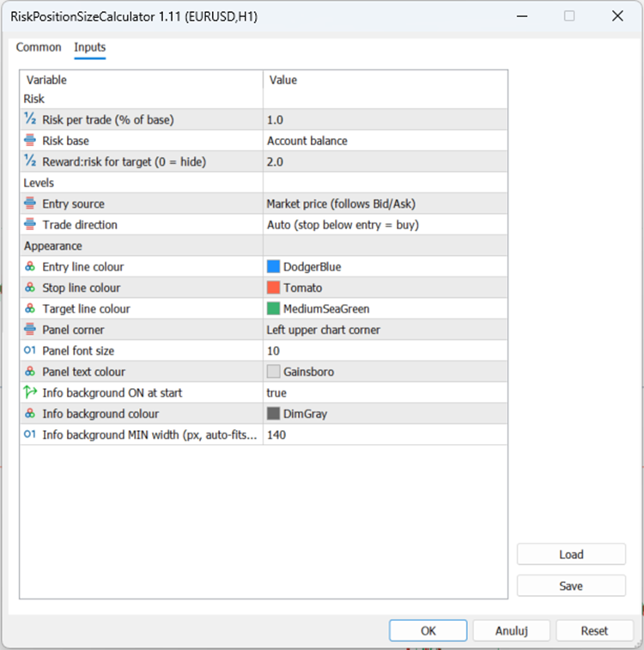This screenshot has width=644, height=650.
Task: Click the colour icon beside Entry line colour
Action: (30, 266)
